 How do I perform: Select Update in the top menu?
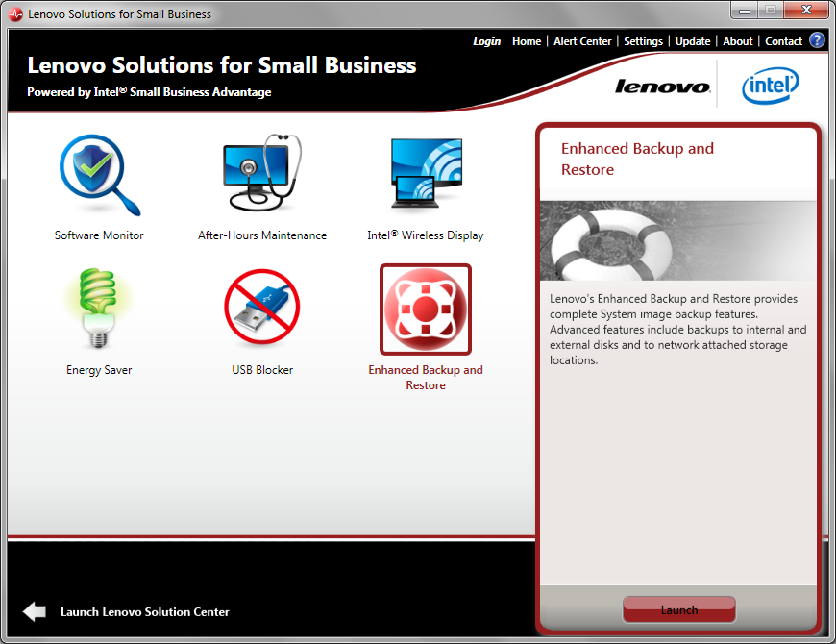(x=693, y=41)
